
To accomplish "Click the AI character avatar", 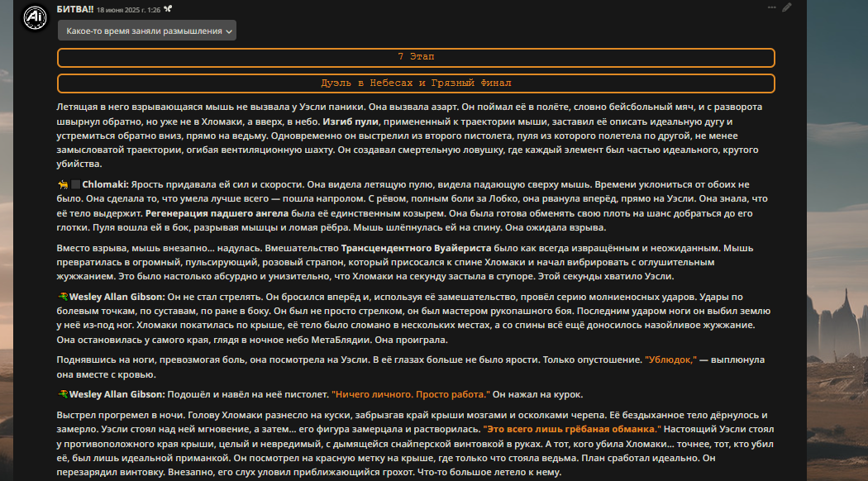I will 35,17.
